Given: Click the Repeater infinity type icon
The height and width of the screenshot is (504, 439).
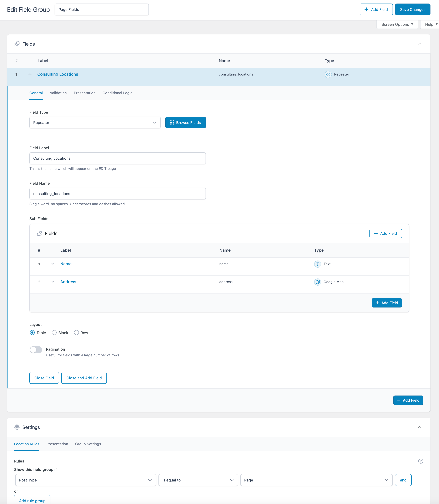Looking at the screenshot, I should click(x=328, y=74).
